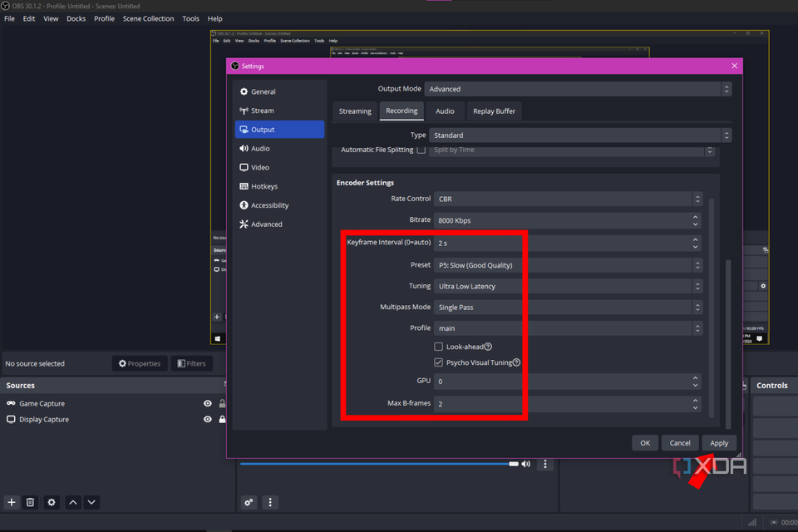Move source down with arrow button
Image resolution: width=798 pixels, height=532 pixels.
point(91,502)
